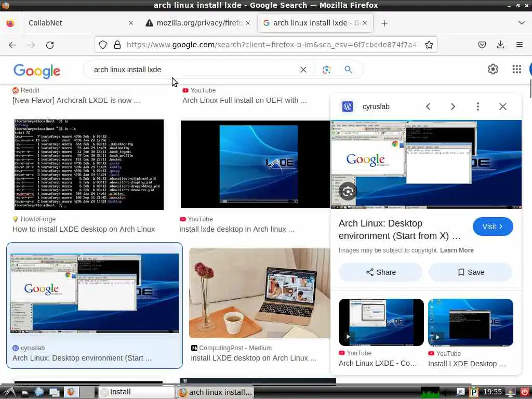Screen dimensions: 532x399
Task: Open Google quick settings gear
Action: click(x=493, y=69)
